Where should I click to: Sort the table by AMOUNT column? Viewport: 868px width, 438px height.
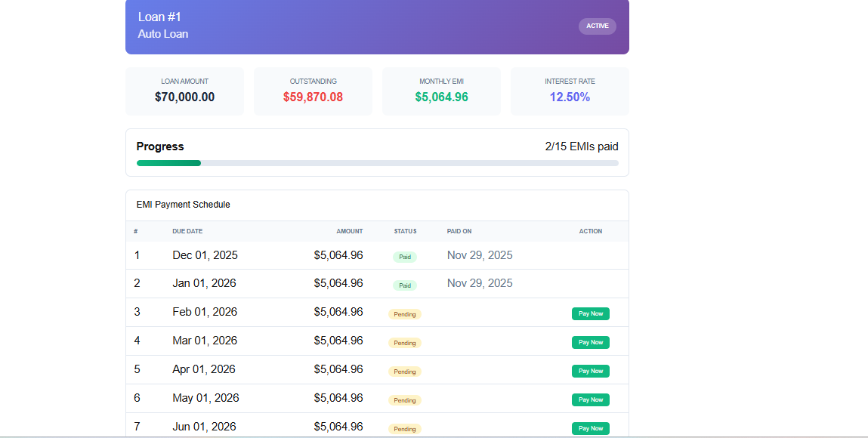pos(349,231)
